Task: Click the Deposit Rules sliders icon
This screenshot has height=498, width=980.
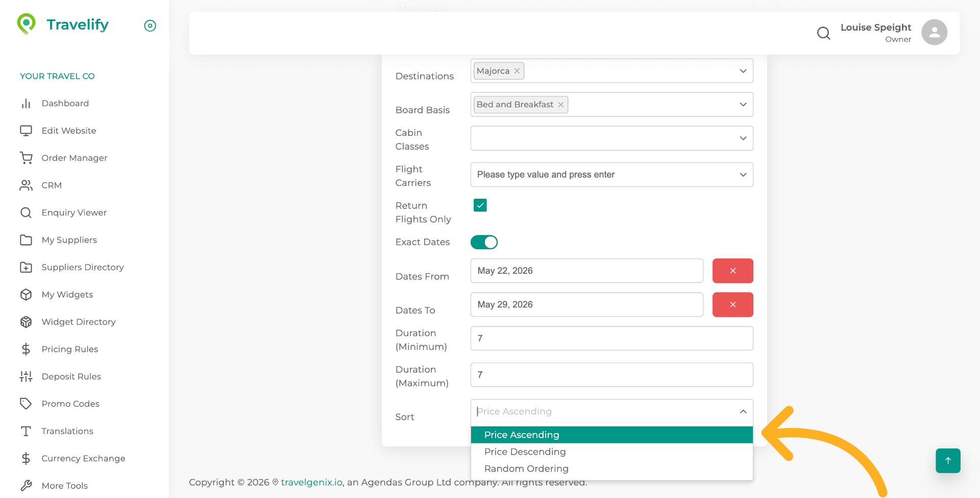Action: click(x=26, y=376)
